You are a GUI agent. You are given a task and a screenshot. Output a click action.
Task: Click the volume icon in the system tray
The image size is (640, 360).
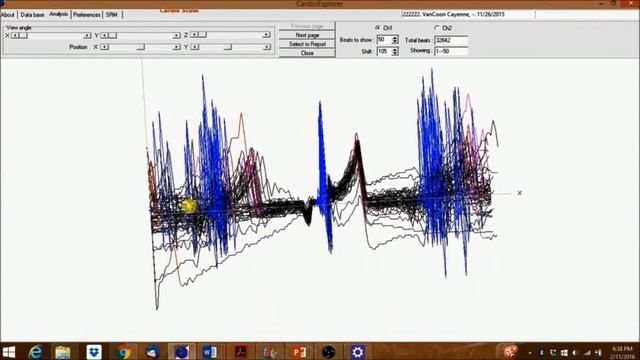tap(575, 353)
